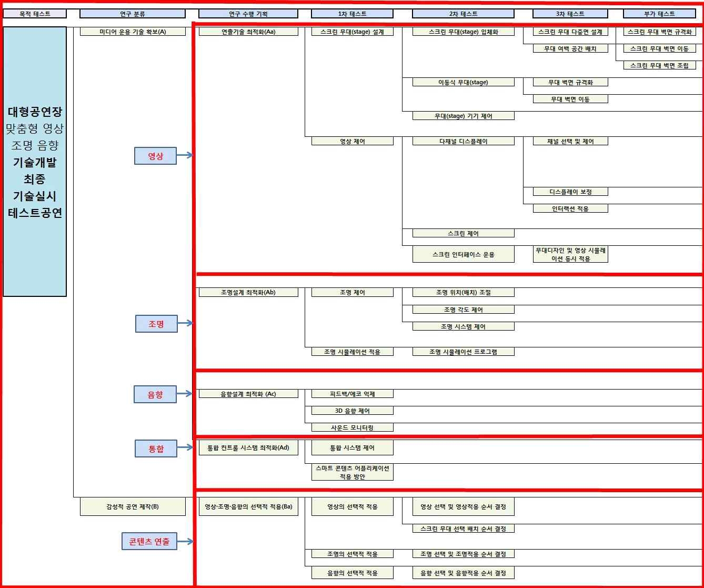Screen dimensions: 704x588
Task: Click the 부가 테스트 column header
Action: [659, 14]
